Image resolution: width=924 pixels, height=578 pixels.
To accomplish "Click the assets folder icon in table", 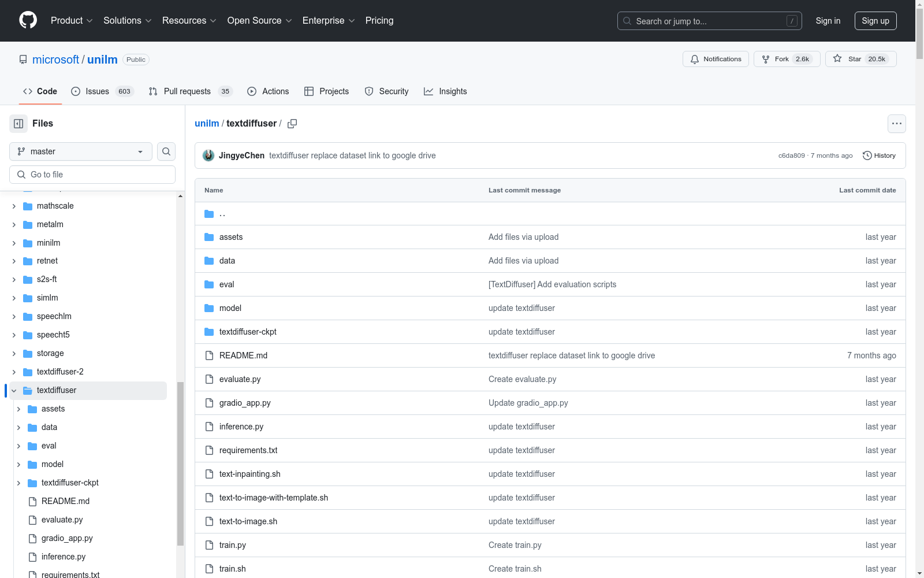I will [209, 237].
